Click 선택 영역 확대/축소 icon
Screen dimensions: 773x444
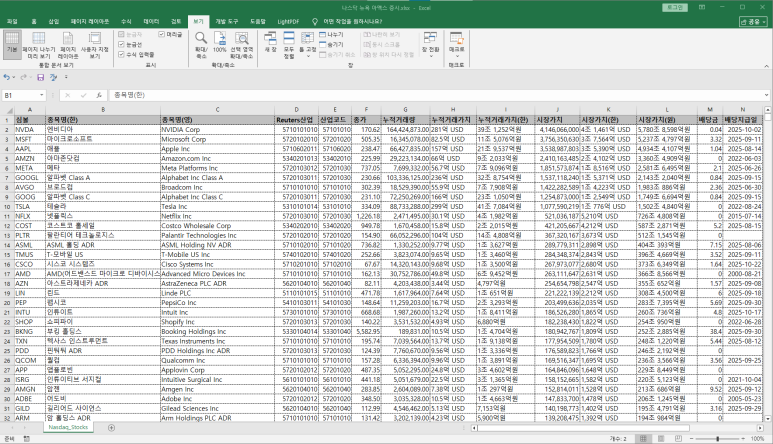[x=242, y=38]
